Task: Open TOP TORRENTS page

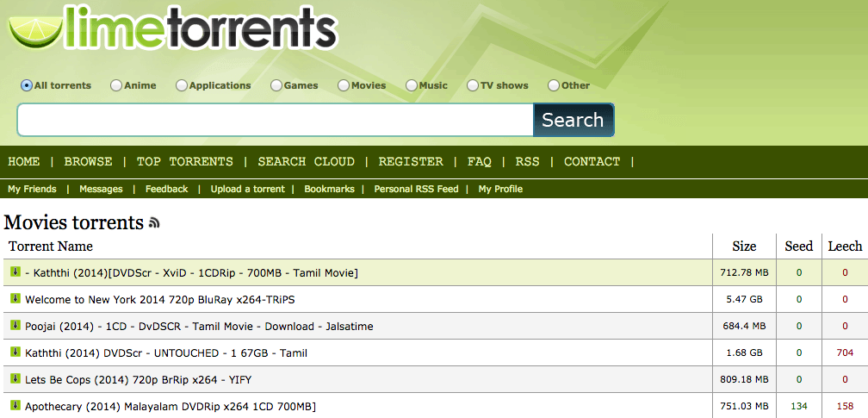Action: pyautogui.click(x=185, y=161)
